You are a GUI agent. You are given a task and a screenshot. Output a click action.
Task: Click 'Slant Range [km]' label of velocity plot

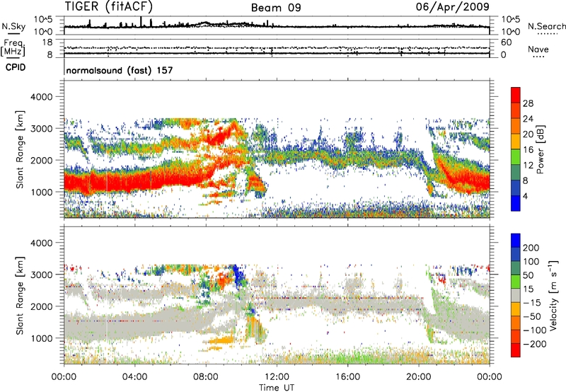tap(20, 295)
